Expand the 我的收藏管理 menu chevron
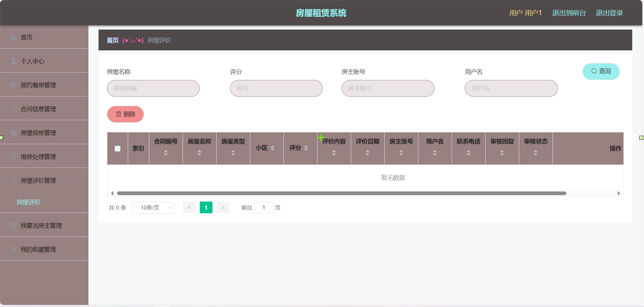 78,248
